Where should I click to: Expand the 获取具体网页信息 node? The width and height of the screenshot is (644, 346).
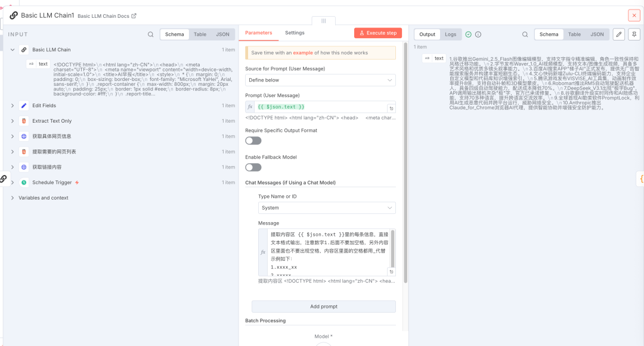[x=13, y=136]
